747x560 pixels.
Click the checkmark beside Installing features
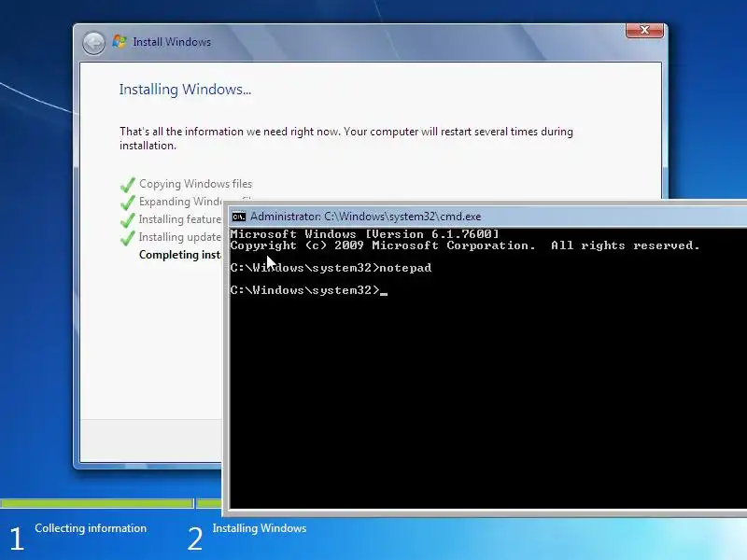coord(128,219)
